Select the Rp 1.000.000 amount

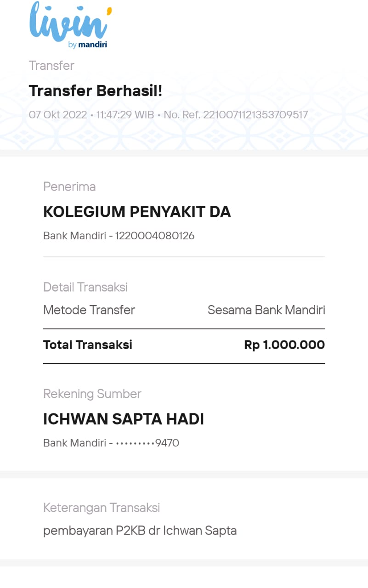tap(284, 345)
